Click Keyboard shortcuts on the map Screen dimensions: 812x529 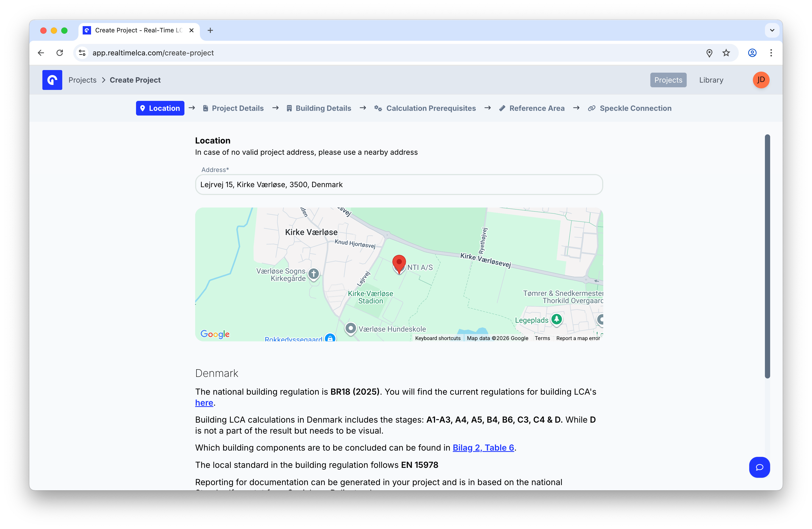pyautogui.click(x=438, y=338)
